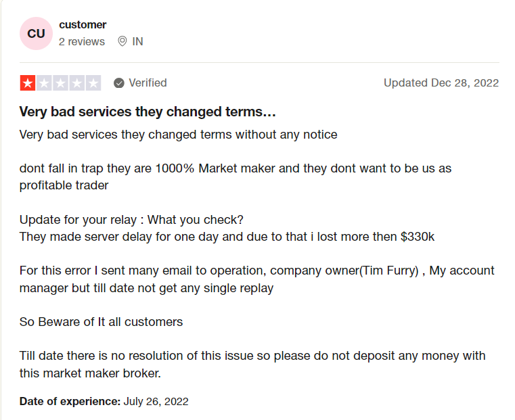Click the paragraph mentioning Tim Furry
The image size is (515, 420).
point(257,279)
